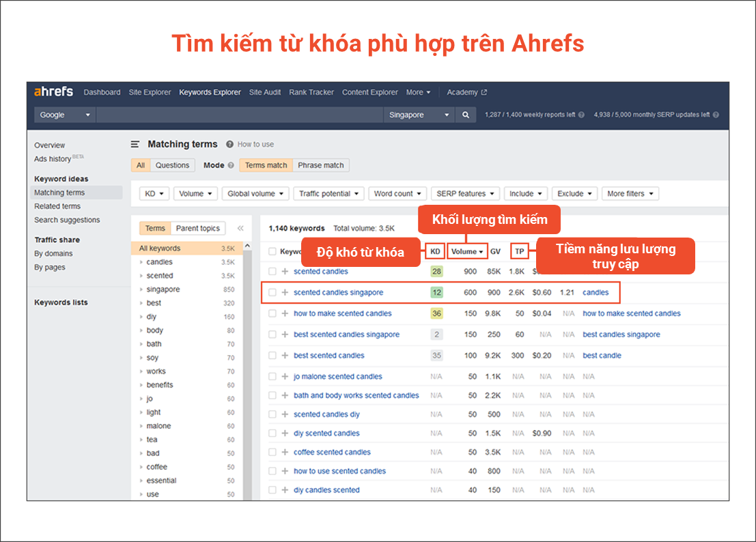This screenshot has height=542, width=756.
Task: Click the keyword search input field
Action: point(240,115)
